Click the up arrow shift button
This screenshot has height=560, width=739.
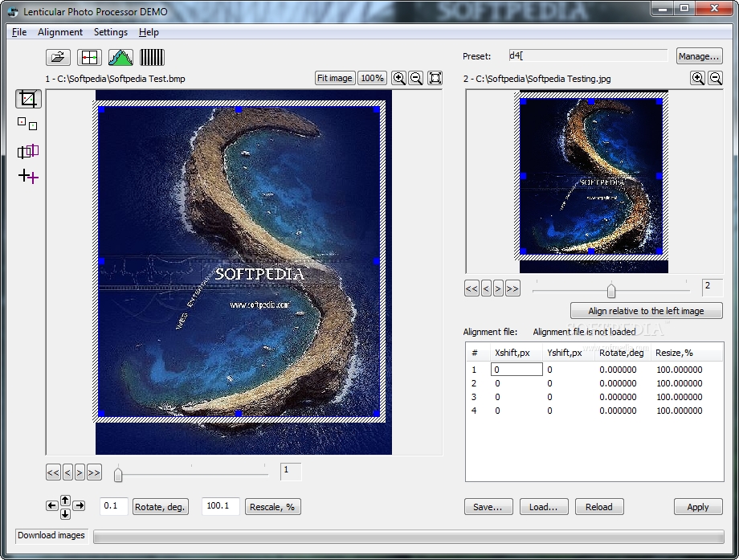point(65,500)
